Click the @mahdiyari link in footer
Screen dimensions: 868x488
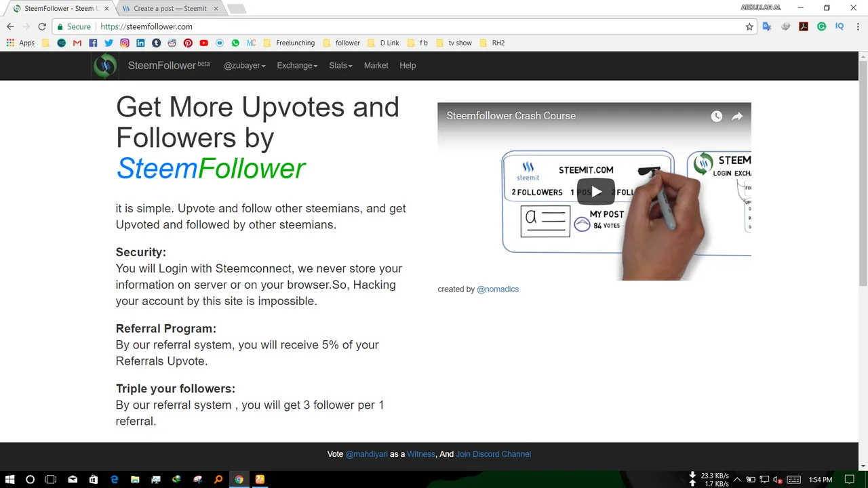pos(367,454)
